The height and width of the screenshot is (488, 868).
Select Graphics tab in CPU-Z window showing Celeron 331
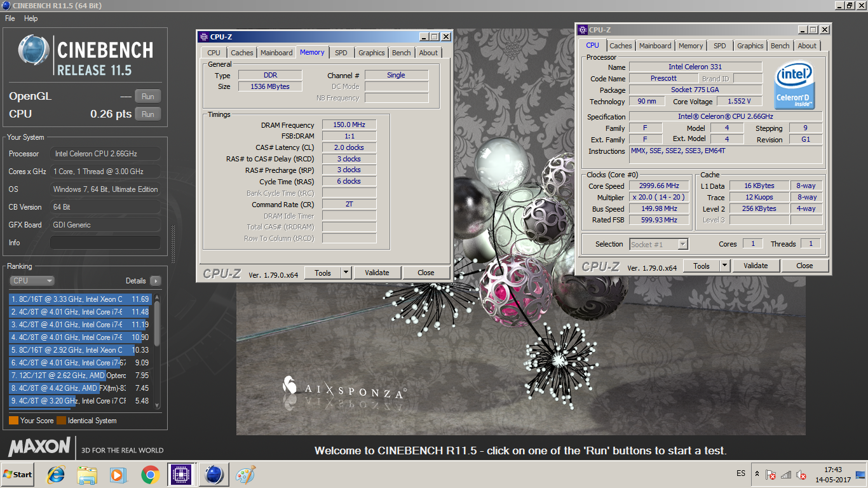pyautogui.click(x=750, y=46)
